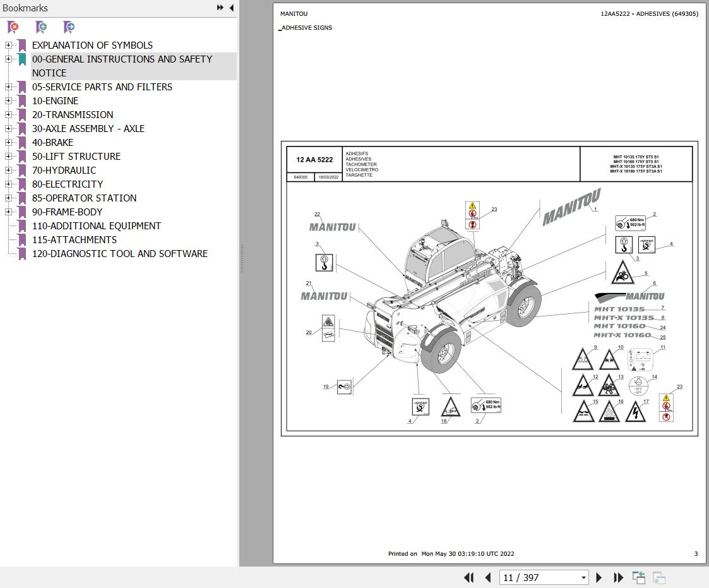Collapse the Bookmarks panel arrow
This screenshot has height=588, width=709.
[232, 8]
